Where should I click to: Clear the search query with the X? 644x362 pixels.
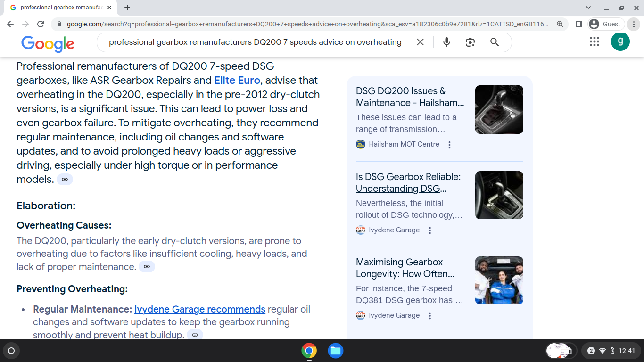coord(420,42)
